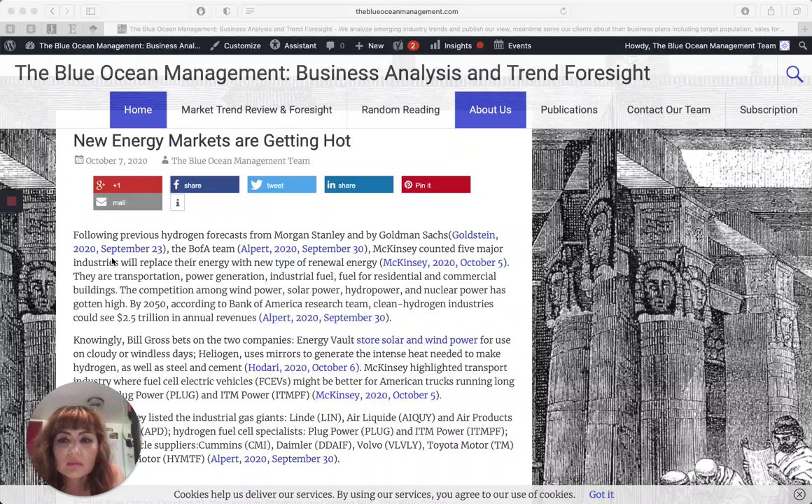Click The Blue Ocean Management Team author link
This screenshot has height=504, width=812.
[240, 160]
